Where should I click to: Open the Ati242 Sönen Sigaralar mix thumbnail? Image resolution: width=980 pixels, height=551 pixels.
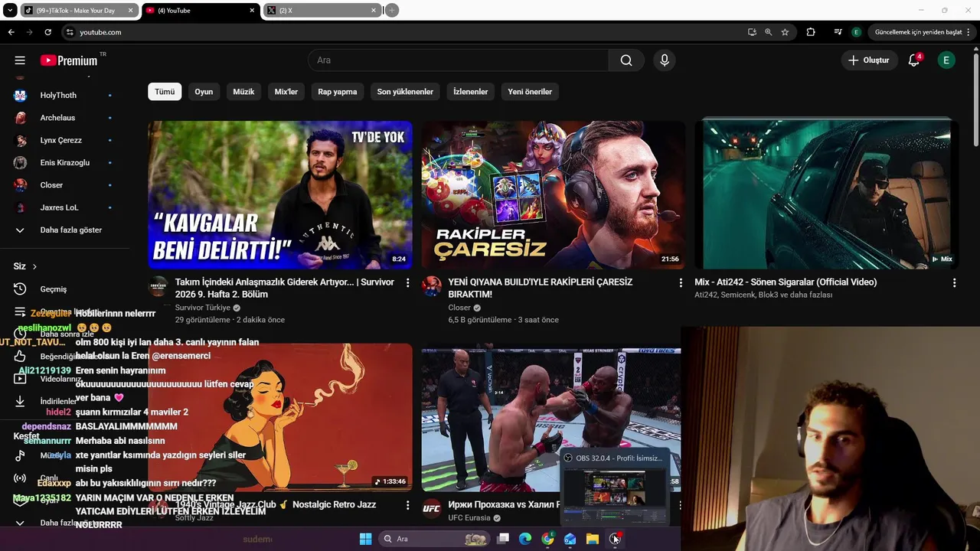tap(827, 194)
